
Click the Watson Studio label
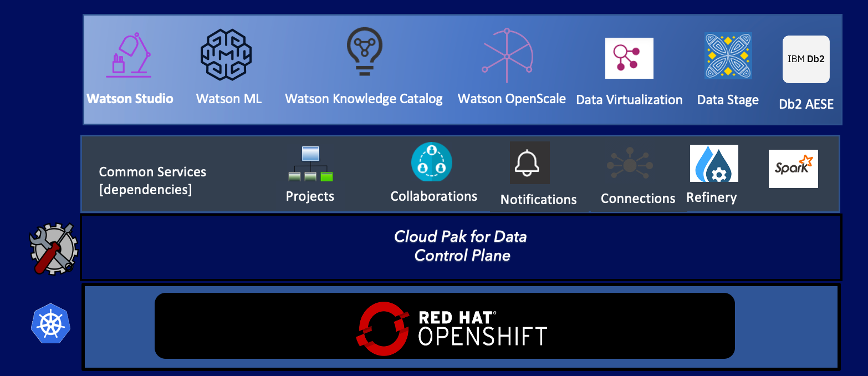click(x=130, y=99)
